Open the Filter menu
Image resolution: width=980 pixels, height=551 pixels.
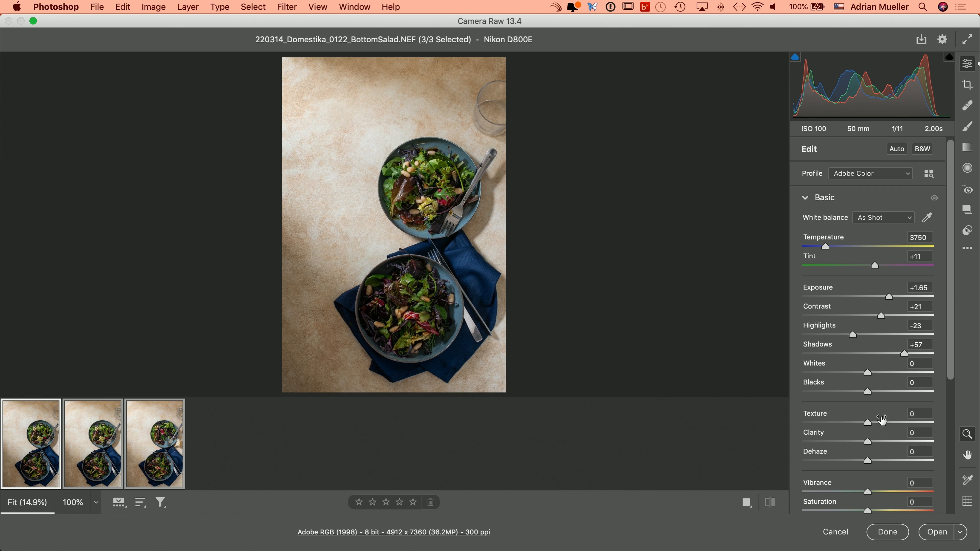click(287, 7)
